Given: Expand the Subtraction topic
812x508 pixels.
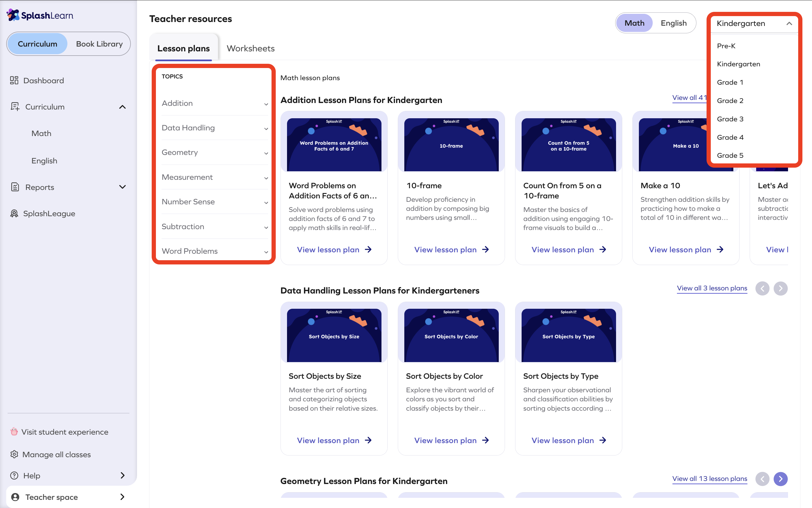Looking at the screenshot, I should (215, 226).
